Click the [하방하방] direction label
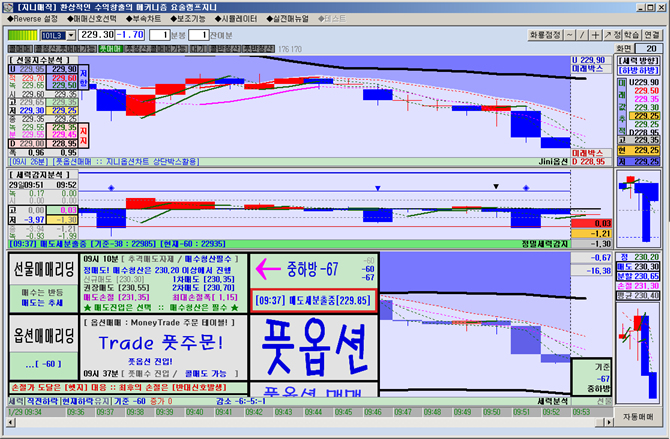This screenshot has width=670, height=439. pos(638,70)
